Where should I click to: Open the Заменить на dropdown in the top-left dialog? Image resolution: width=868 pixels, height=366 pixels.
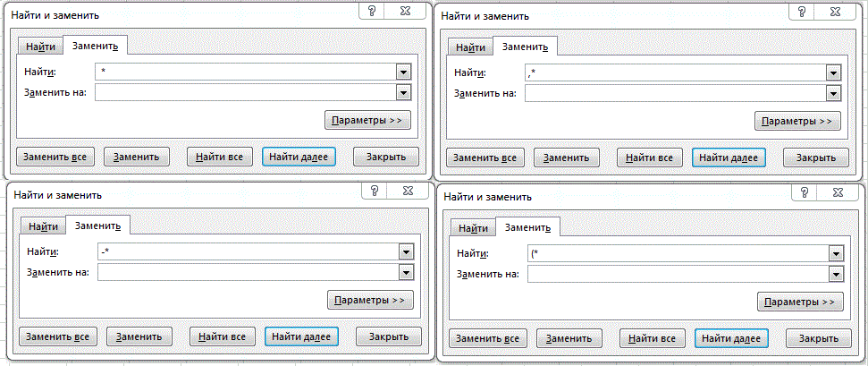404,92
